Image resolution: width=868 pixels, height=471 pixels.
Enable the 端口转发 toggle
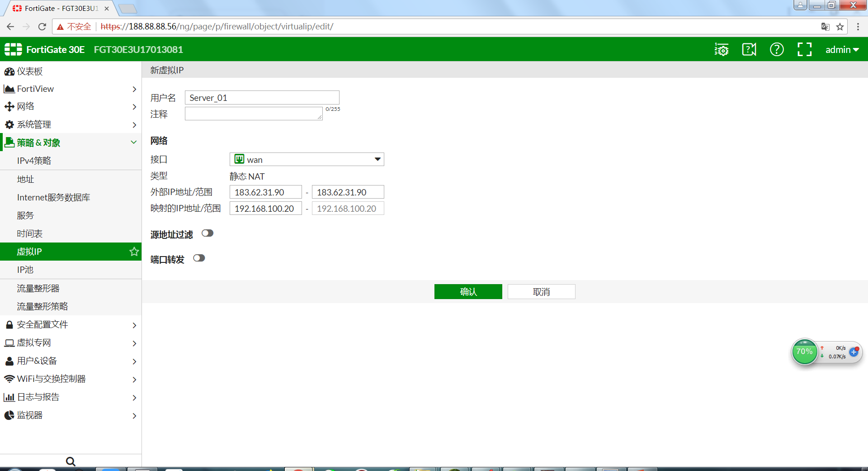click(x=199, y=258)
